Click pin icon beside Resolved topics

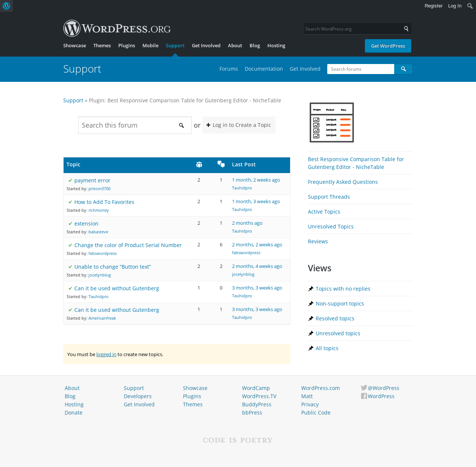tap(311, 319)
